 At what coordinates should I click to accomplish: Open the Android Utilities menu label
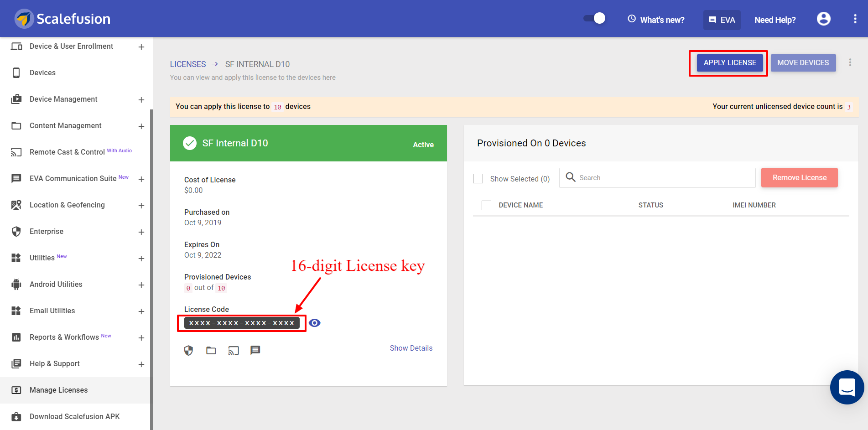pyautogui.click(x=56, y=284)
